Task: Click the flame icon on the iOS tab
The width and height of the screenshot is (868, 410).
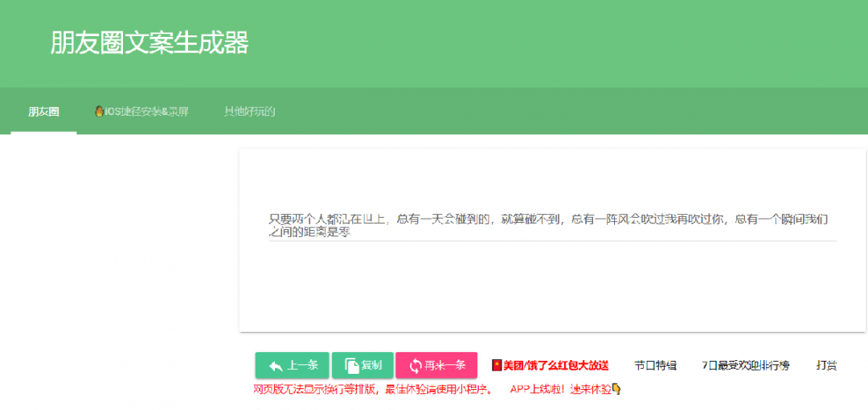Action: pos(99,112)
